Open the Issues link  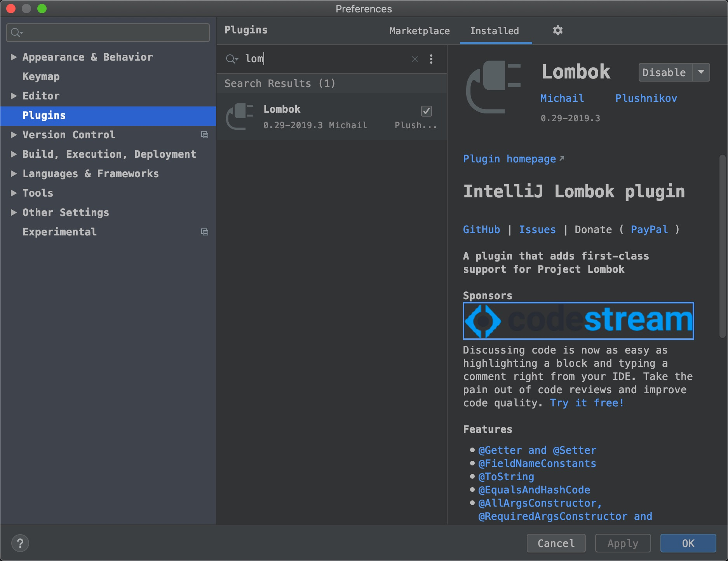[537, 230]
